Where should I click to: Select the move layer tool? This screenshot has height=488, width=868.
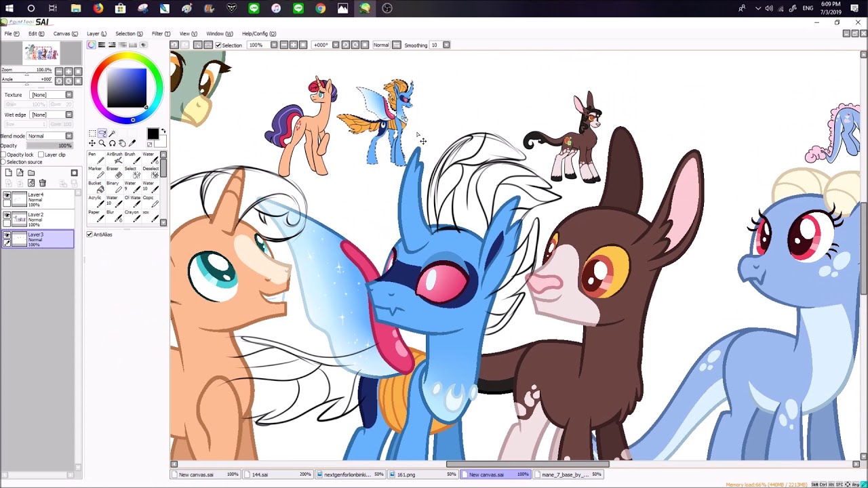point(92,143)
